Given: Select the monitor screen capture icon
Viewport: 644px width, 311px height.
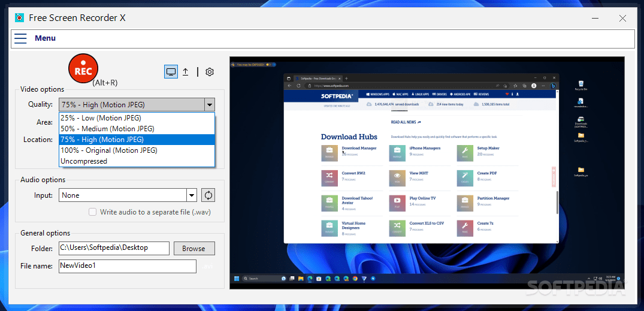Looking at the screenshot, I should pyautogui.click(x=171, y=72).
